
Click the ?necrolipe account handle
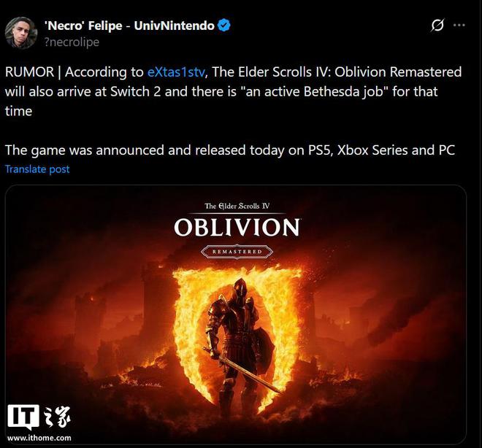click(x=72, y=42)
